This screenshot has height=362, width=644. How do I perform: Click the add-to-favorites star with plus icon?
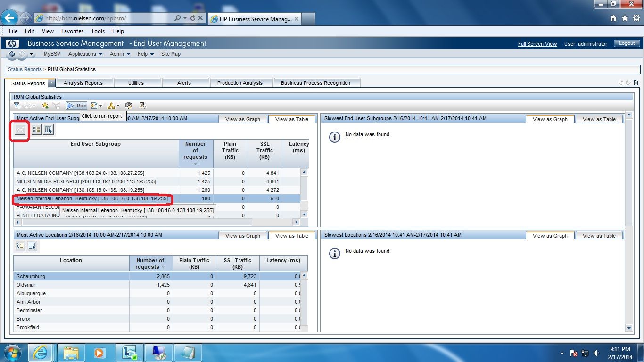pos(45,106)
